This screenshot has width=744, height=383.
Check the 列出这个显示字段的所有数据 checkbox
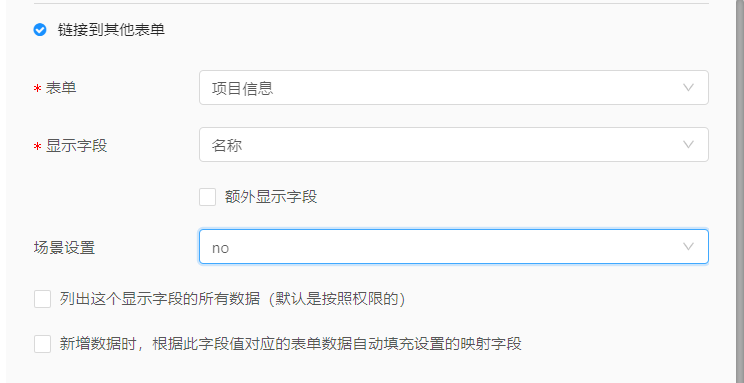pos(42,299)
